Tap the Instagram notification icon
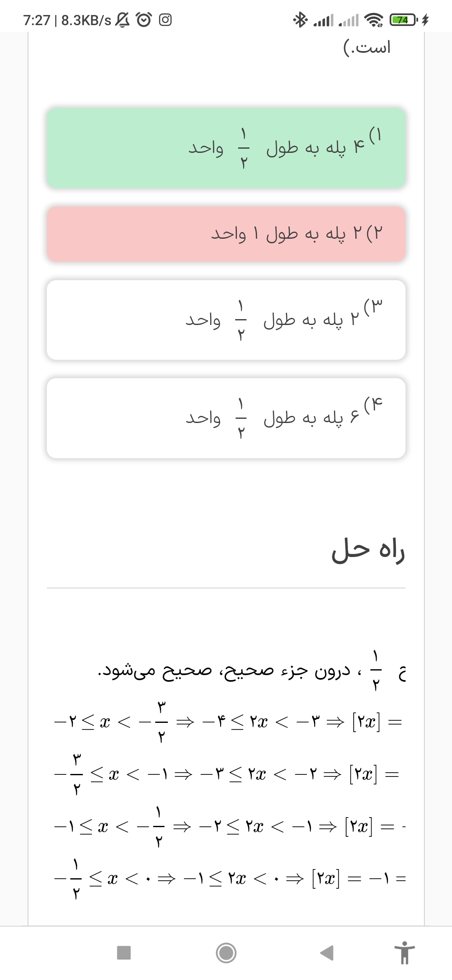This screenshot has width=452, height=980. (x=165, y=20)
